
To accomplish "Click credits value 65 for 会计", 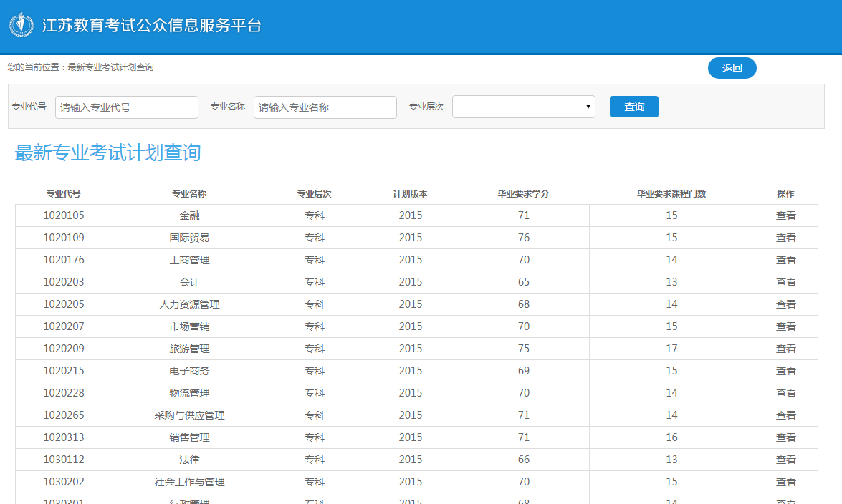I will [524, 282].
